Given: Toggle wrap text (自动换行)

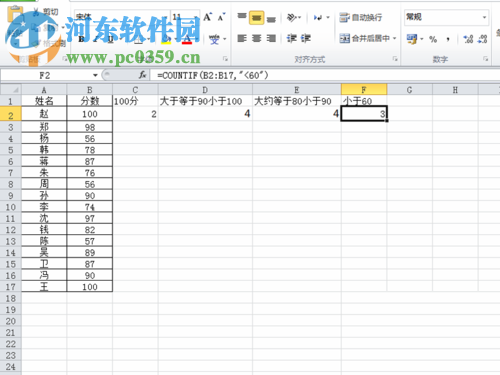Looking at the screenshot, I should coord(361,17).
